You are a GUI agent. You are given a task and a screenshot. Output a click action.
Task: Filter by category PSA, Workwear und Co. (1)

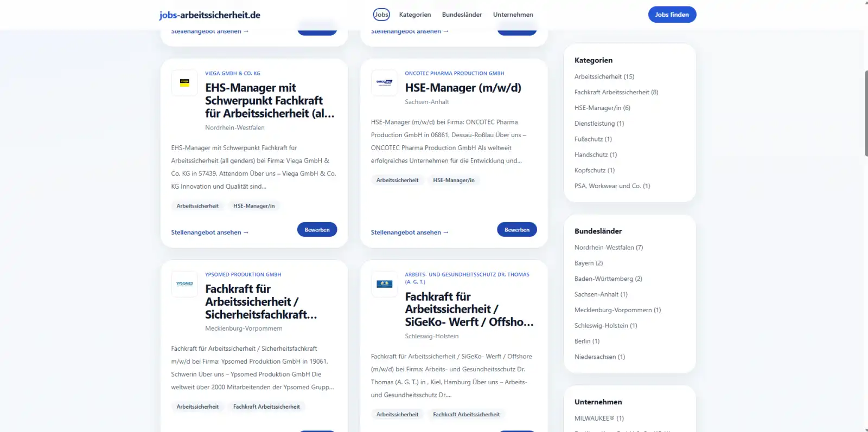tap(612, 186)
